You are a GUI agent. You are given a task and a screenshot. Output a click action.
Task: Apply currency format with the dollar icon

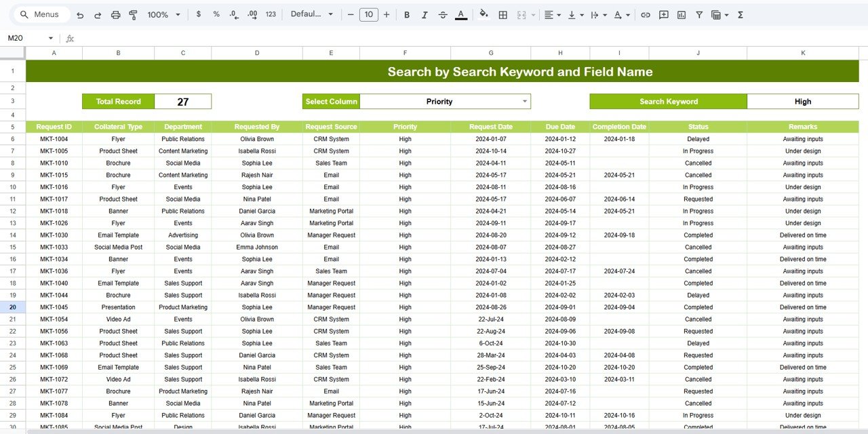198,14
